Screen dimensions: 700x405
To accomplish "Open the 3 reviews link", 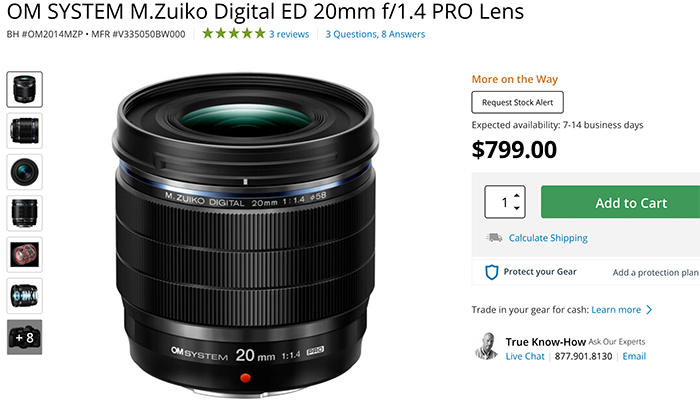I will point(289,34).
